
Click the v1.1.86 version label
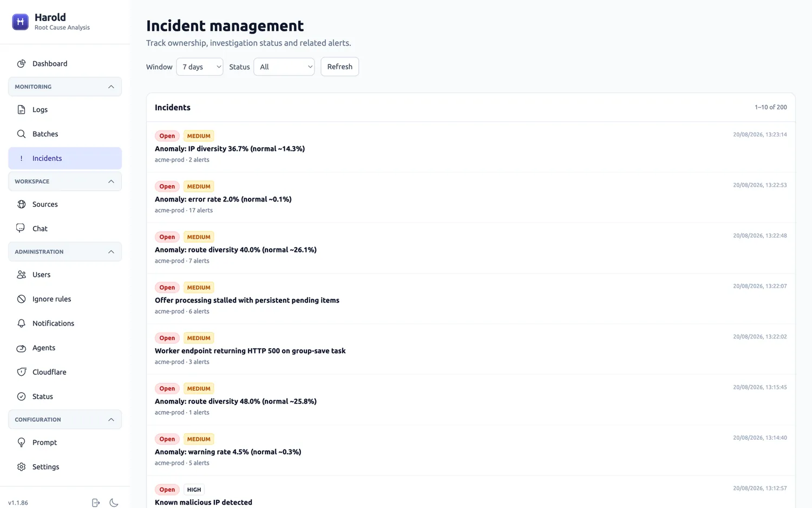pyautogui.click(x=18, y=503)
